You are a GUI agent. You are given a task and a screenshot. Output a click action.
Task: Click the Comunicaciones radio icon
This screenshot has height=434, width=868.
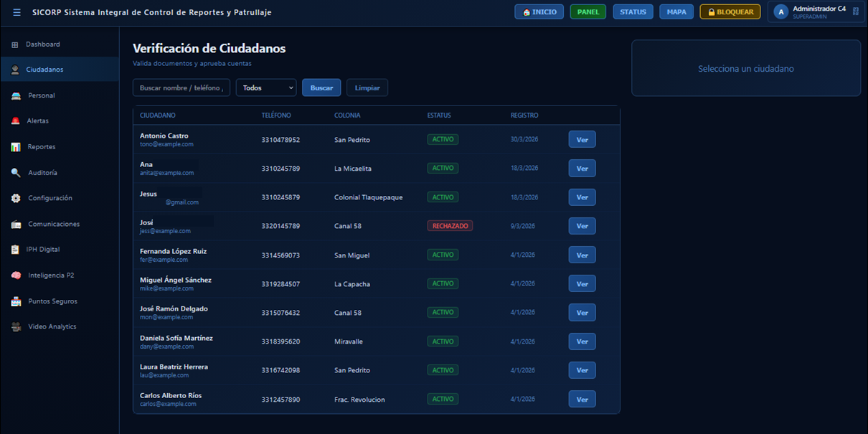pos(16,224)
